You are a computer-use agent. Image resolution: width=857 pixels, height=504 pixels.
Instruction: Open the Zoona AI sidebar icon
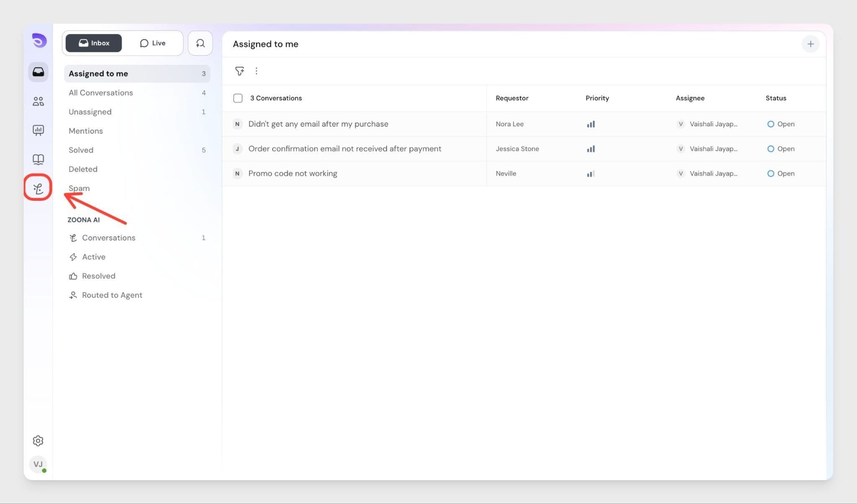point(38,189)
